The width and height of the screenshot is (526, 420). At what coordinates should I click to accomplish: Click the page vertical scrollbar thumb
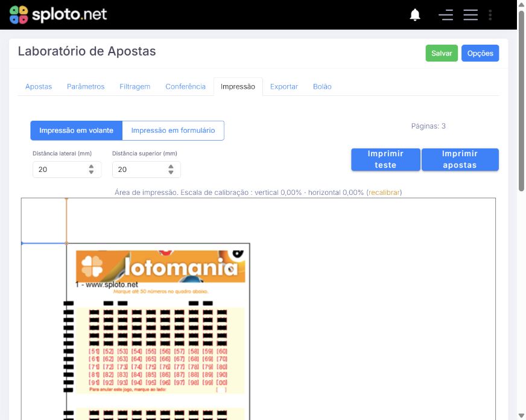(x=521, y=101)
